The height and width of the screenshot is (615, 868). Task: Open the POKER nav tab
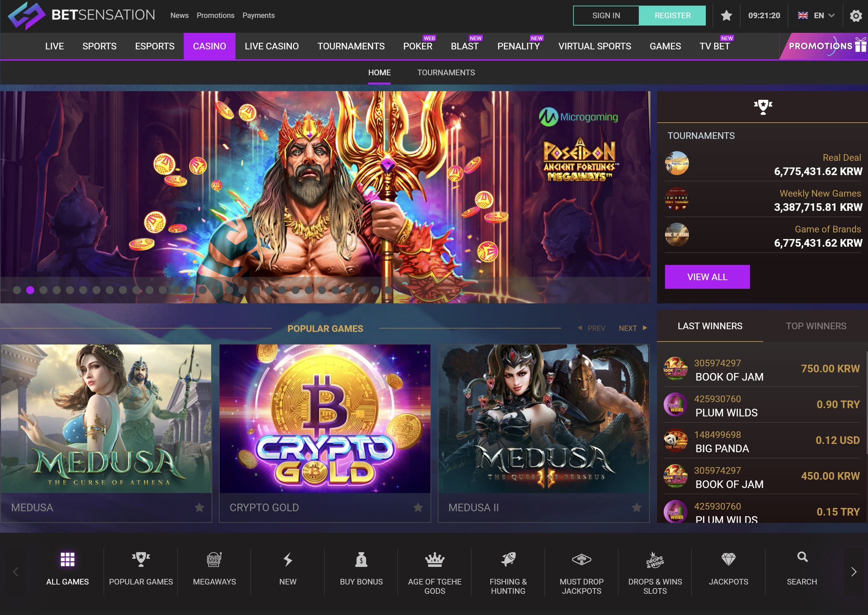tap(418, 46)
